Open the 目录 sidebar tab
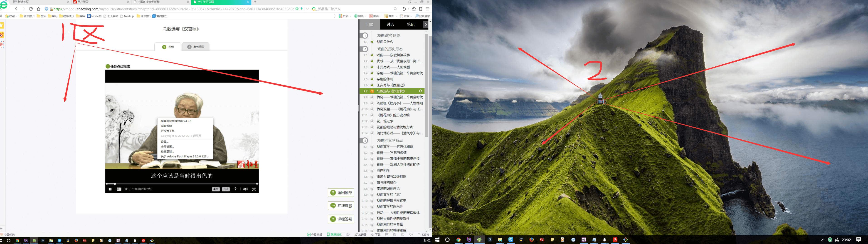The height and width of the screenshot is (244, 868). point(370,24)
